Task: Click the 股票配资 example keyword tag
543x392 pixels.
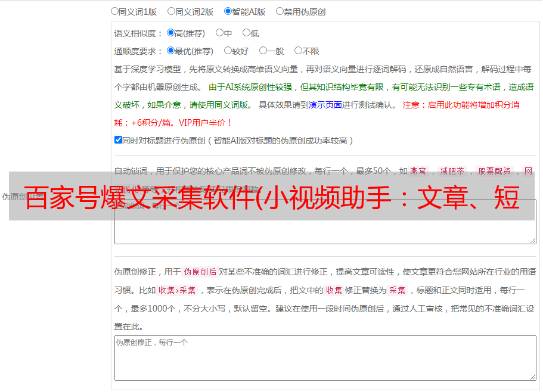Action: point(495,171)
